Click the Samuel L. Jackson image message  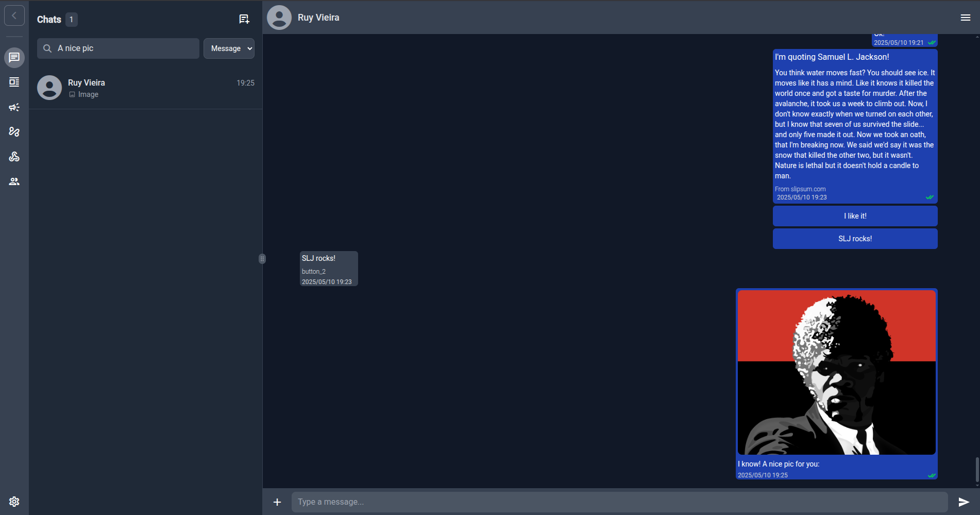(837, 372)
